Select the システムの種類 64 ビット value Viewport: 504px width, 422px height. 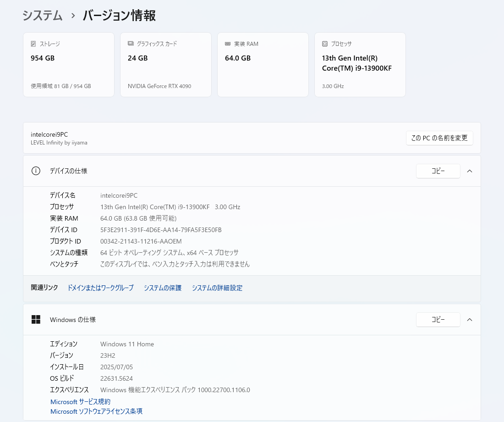pos(170,253)
